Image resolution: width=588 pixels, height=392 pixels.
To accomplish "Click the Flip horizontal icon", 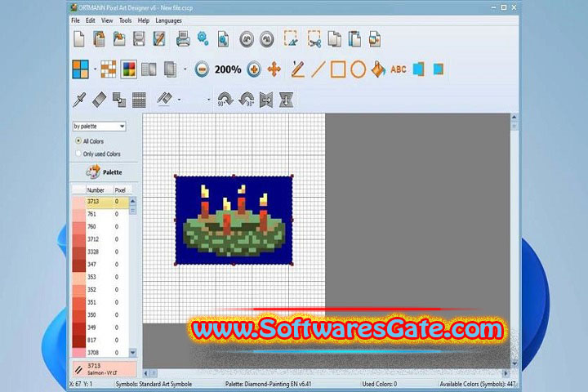I will coord(266,100).
